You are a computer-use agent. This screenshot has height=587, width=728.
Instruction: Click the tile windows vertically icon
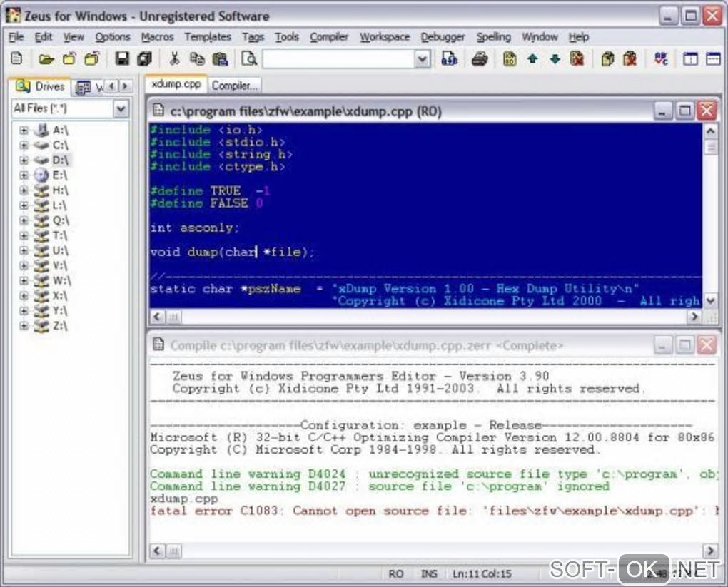pyautogui.click(x=690, y=59)
